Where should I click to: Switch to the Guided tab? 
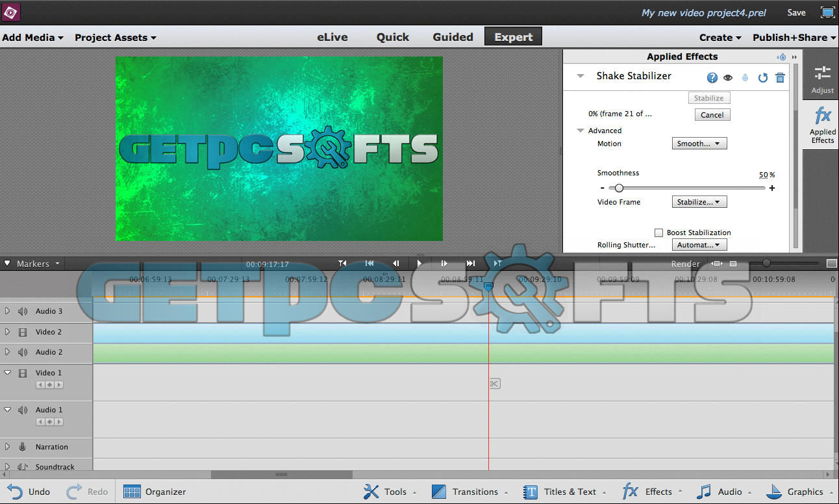453,37
